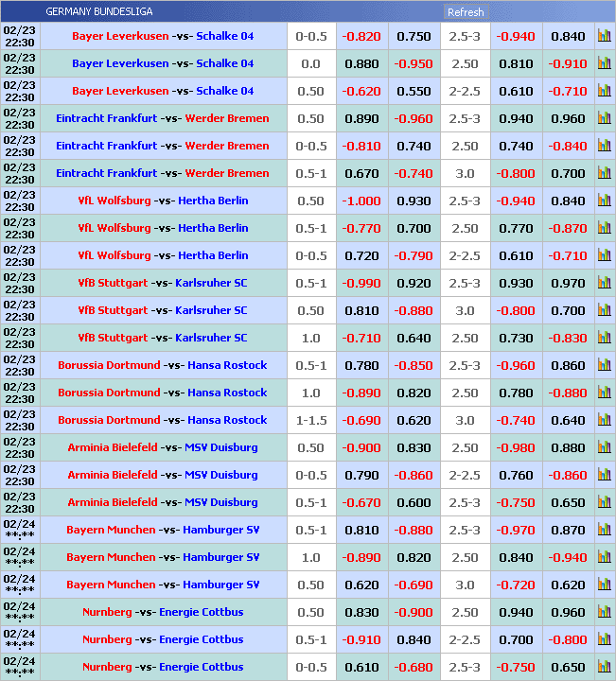The width and height of the screenshot is (616, 681).
Task: Click Werder Bremen in the 0.50 handicap row
Action: coord(227,119)
